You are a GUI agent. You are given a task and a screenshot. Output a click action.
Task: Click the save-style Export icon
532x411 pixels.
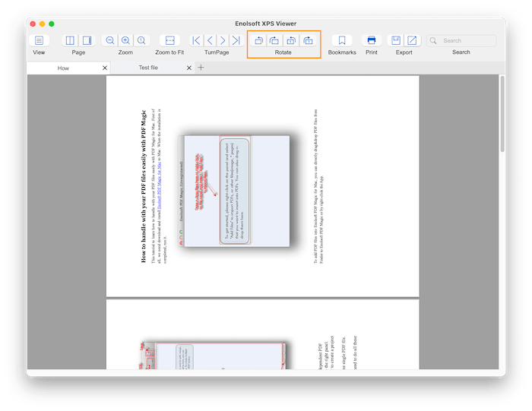(x=396, y=40)
